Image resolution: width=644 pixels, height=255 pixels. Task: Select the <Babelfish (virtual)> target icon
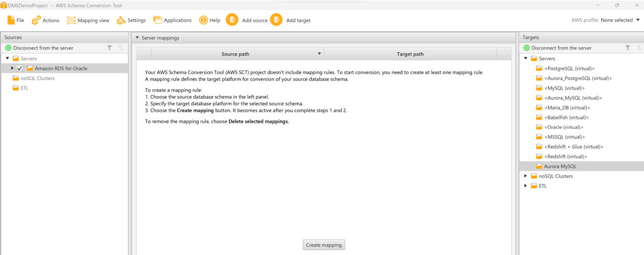(x=539, y=117)
